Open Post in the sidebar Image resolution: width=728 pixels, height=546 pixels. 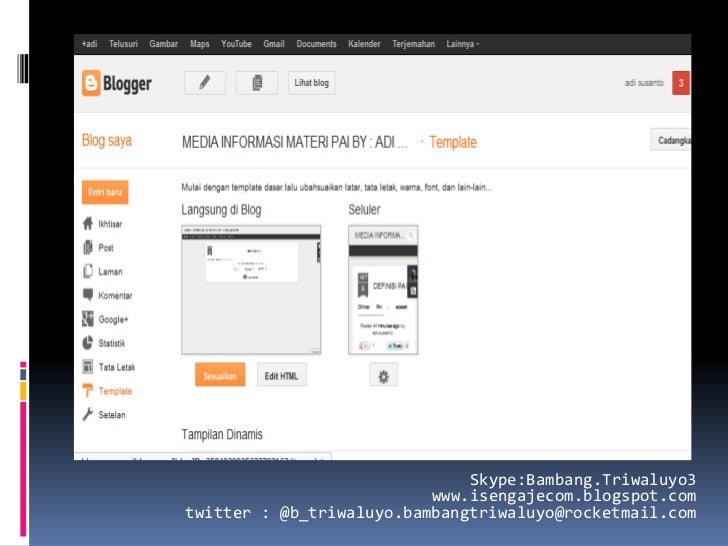point(106,247)
